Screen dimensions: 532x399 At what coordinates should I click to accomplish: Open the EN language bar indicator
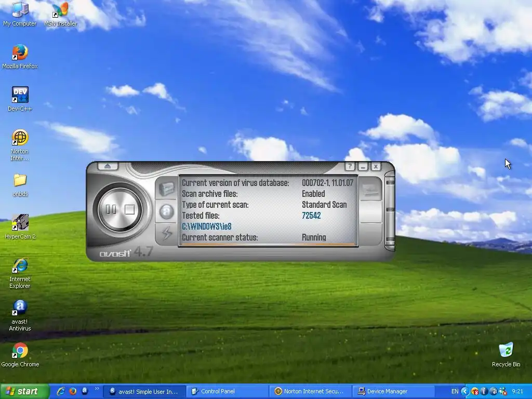[x=455, y=392]
